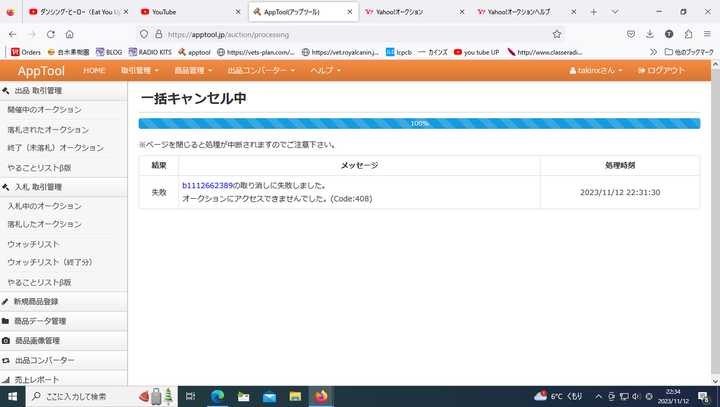Open the 出品コンバーター dropdown
The width and height of the screenshot is (720, 407).
point(260,70)
